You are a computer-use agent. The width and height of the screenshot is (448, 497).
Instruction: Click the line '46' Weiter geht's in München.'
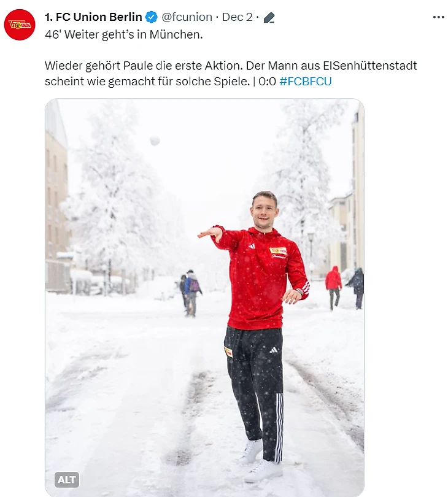coord(123,34)
